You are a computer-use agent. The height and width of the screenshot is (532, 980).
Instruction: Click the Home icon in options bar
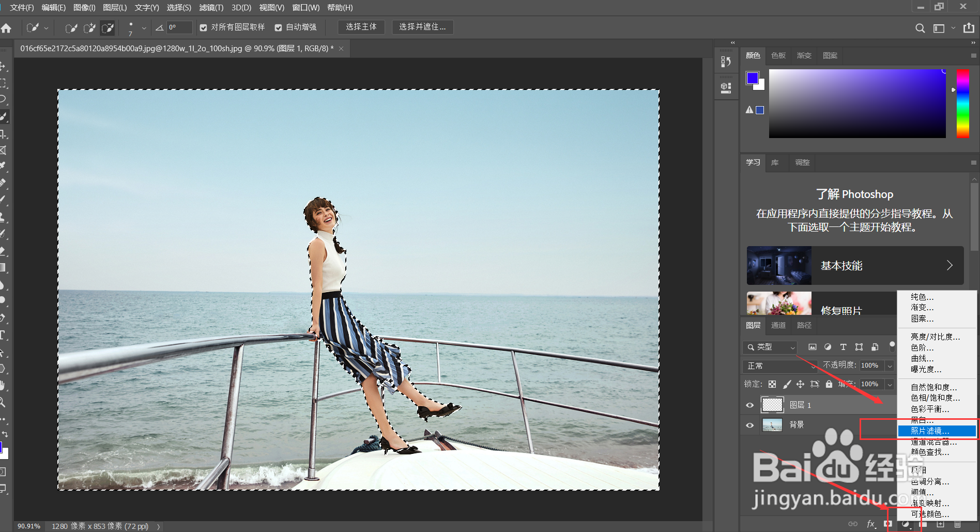click(6, 28)
